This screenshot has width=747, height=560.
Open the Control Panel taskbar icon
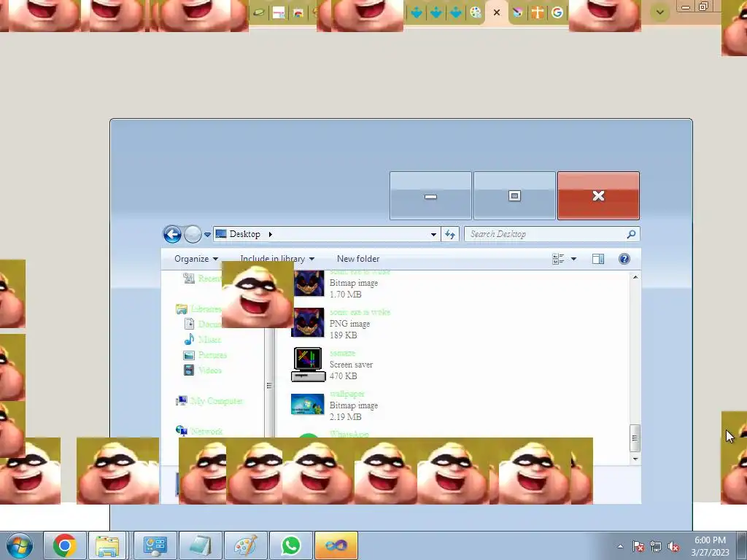(155, 545)
